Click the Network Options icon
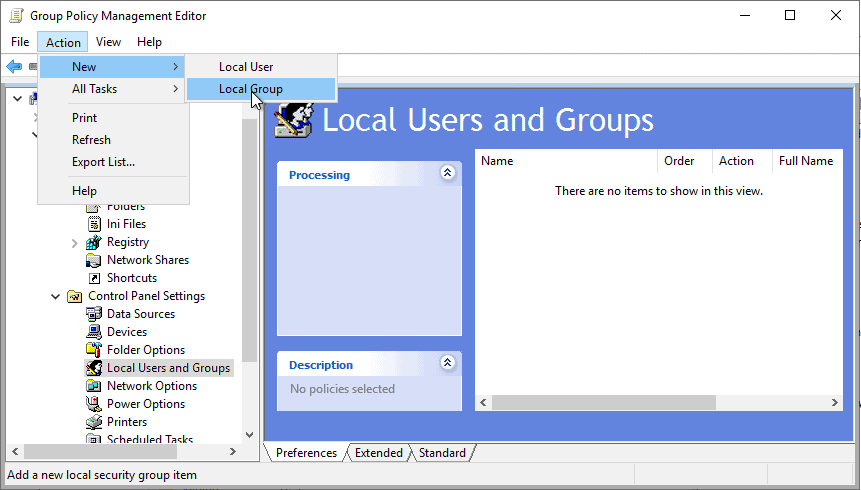Screen dimensions: 861x490 [x=94, y=386]
